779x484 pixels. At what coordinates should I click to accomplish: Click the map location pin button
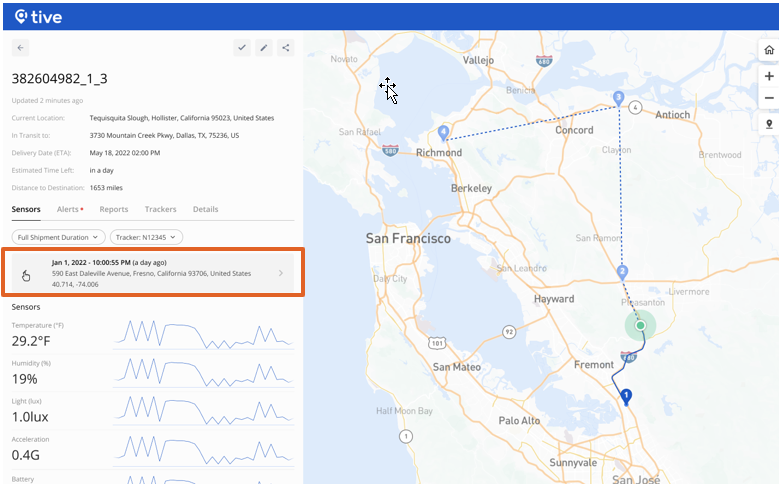pos(768,124)
